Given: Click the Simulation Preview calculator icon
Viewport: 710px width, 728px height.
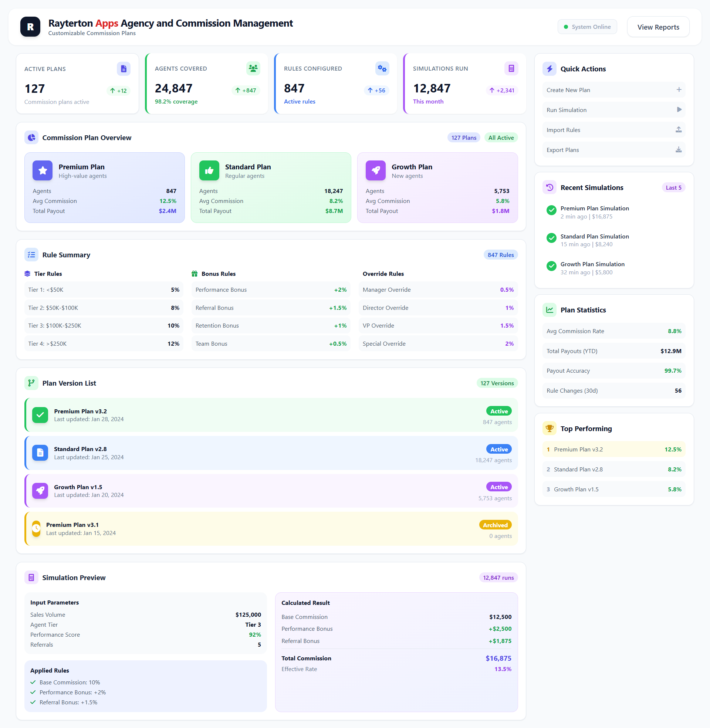Looking at the screenshot, I should (x=31, y=577).
